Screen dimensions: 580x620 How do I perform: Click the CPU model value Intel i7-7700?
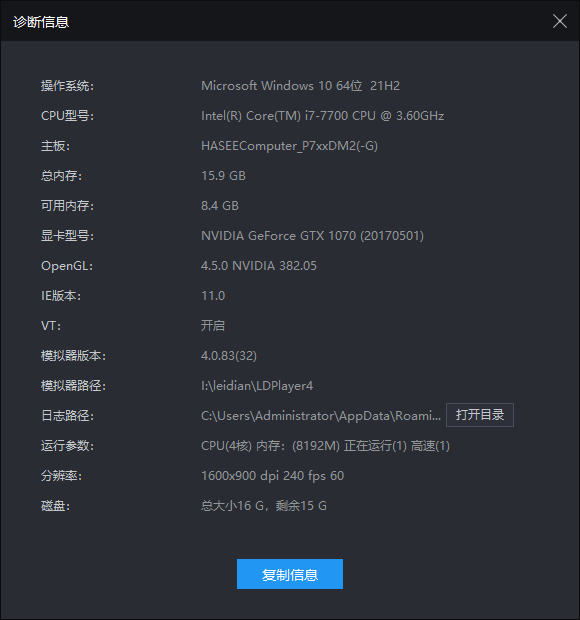click(323, 116)
